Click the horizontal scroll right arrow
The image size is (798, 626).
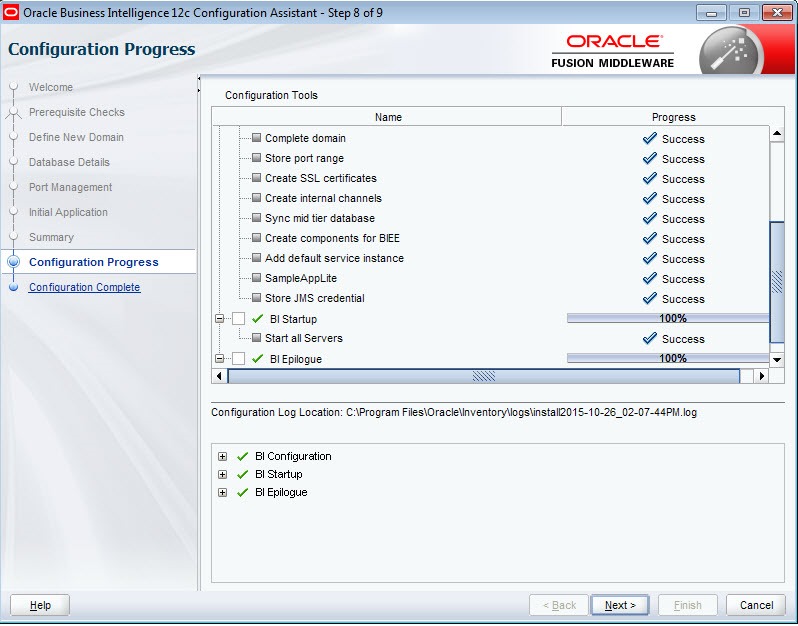(x=761, y=376)
